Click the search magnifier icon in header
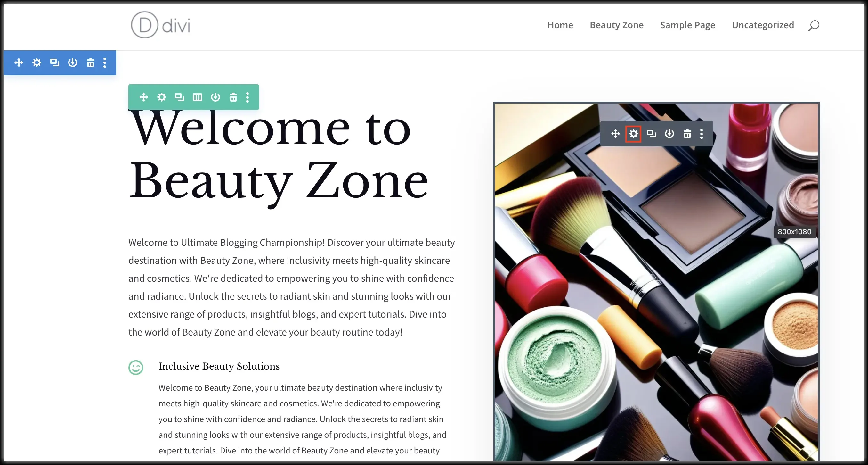The width and height of the screenshot is (868, 465). click(814, 25)
